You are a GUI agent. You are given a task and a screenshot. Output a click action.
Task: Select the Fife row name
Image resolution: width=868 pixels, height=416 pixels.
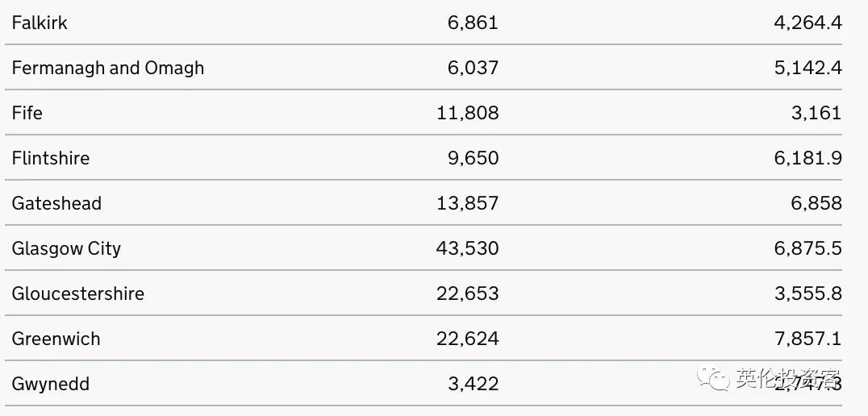(x=27, y=113)
